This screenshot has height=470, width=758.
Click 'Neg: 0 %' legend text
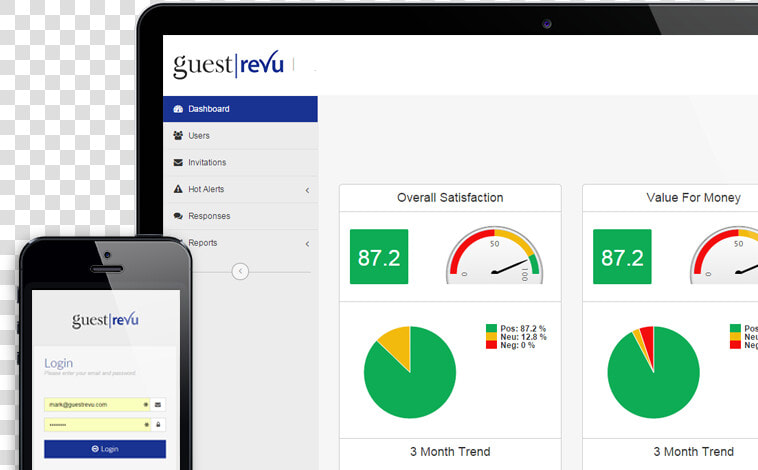click(517, 345)
